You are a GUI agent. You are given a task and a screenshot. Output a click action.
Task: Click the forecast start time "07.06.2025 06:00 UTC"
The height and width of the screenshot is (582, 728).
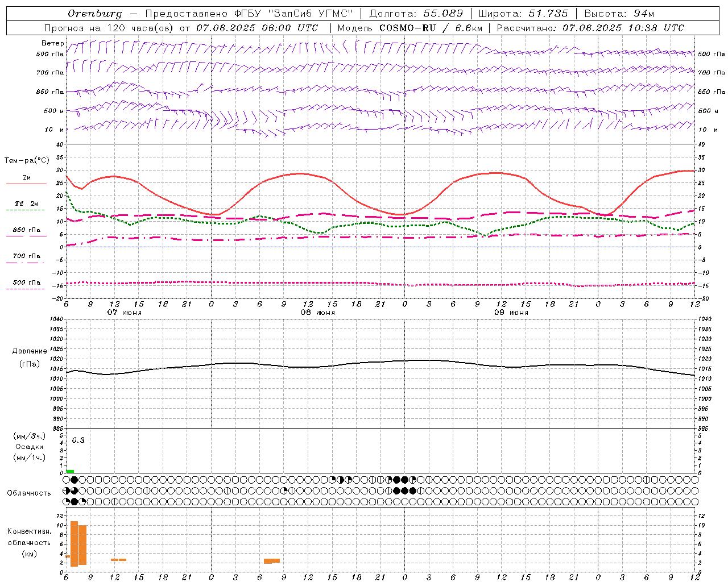[257, 28]
